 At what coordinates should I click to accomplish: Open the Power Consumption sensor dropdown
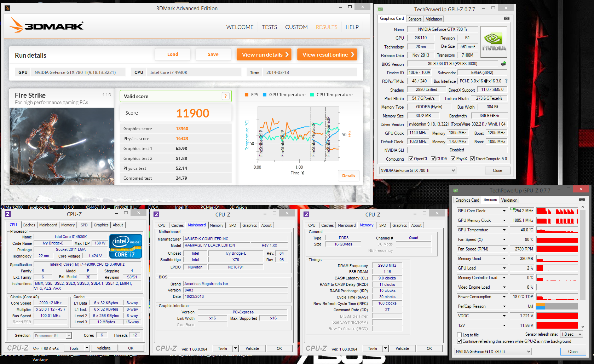[x=504, y=297]
